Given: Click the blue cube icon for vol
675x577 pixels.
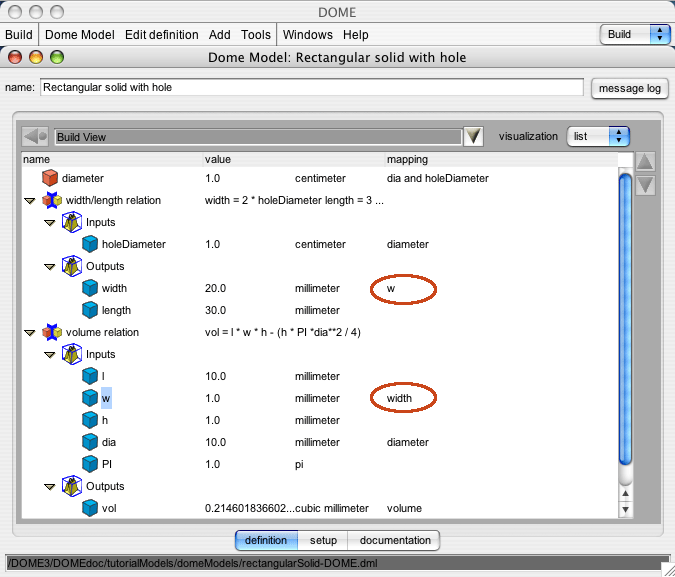Looking at the screenshot, I should click(x=90, y=508).
